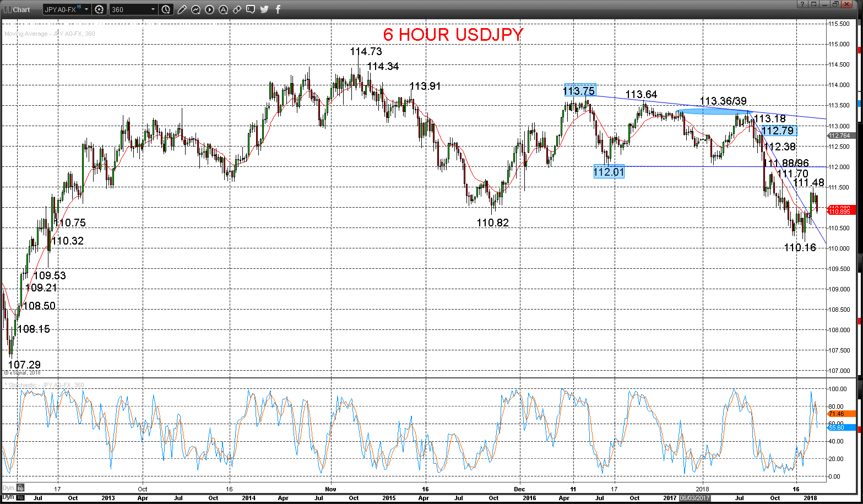863x504 pixels.
Task: Click the 360 interval value field
Action: point(129,9)
